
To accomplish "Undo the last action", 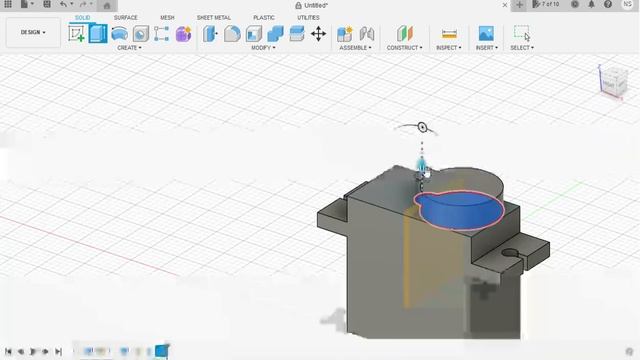I will [63, 4].
